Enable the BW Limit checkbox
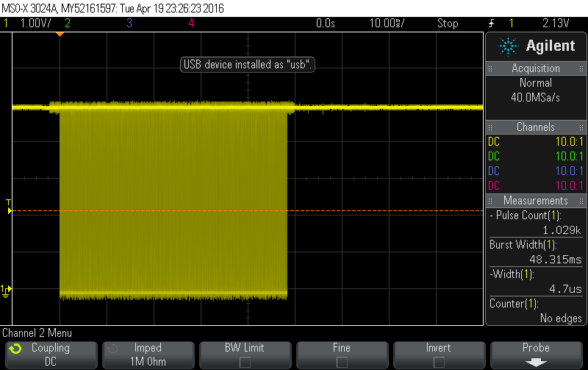The height and width of the screenshot is (370, 588). click(x=245, y=361)
